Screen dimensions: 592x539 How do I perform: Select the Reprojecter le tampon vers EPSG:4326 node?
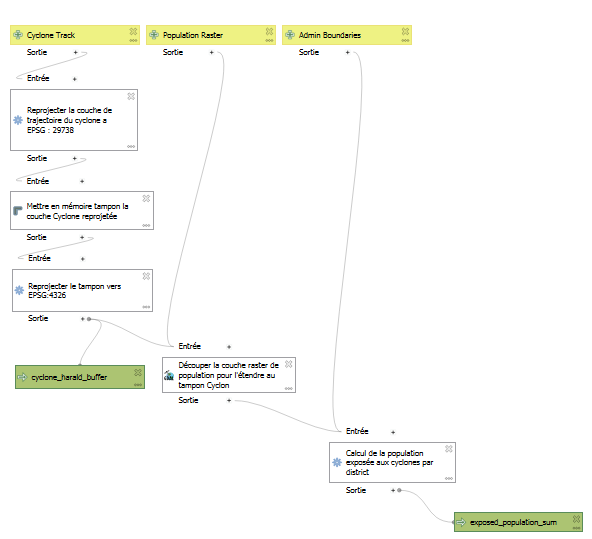pyautogui.click(x=82, y=291)
